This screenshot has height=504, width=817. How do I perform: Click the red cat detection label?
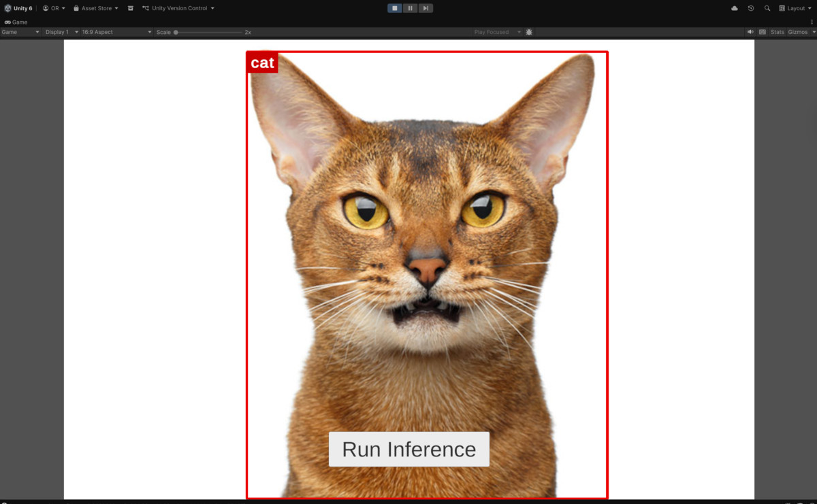pyautogui.click(x=262, y=63)
